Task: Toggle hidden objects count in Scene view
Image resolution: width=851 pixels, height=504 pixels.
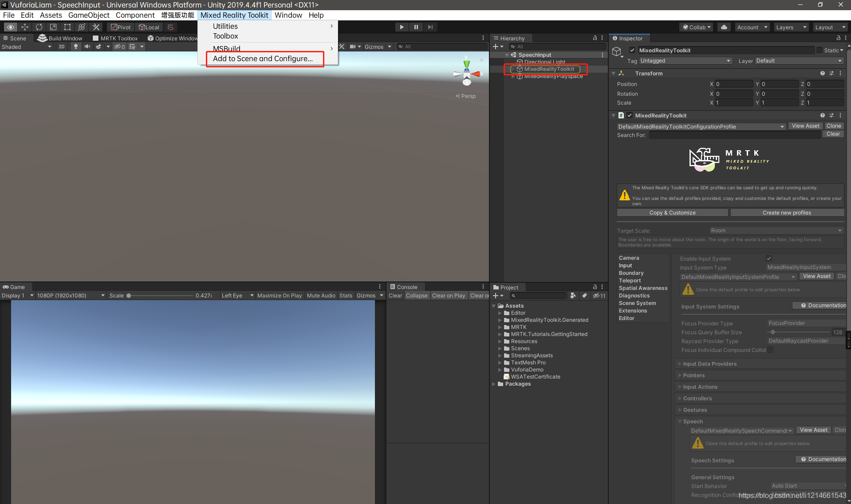Action: [x=120, y=47]
